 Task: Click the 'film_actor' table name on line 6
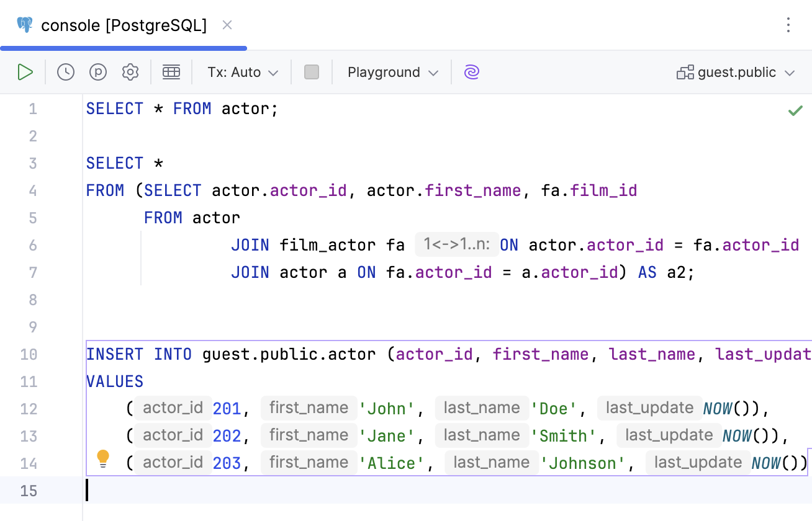click(x=328, y=245)
